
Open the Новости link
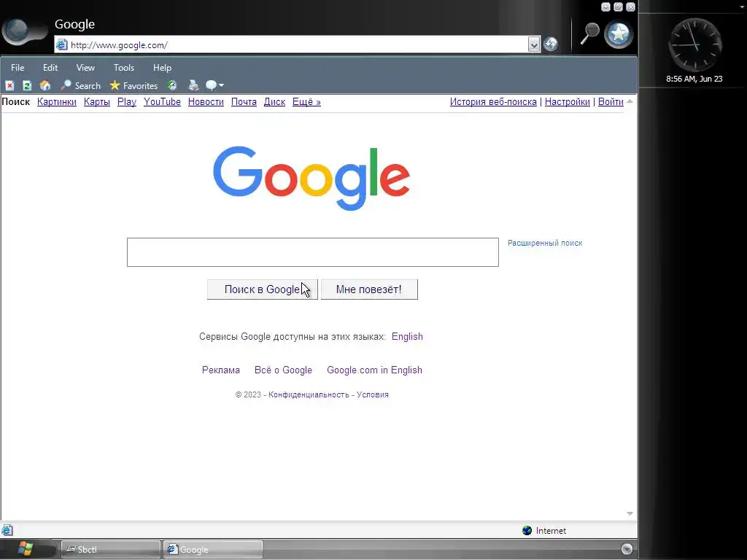click(x=206, y=102)
